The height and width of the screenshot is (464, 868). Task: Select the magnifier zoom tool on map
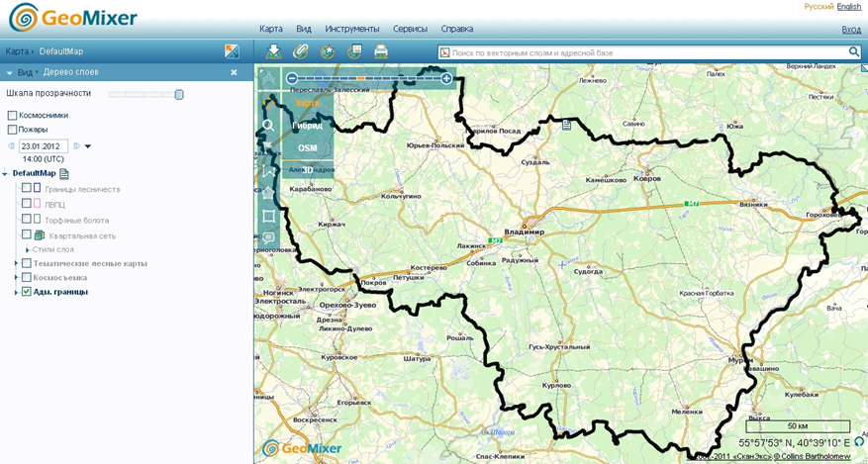click(268, 126)
